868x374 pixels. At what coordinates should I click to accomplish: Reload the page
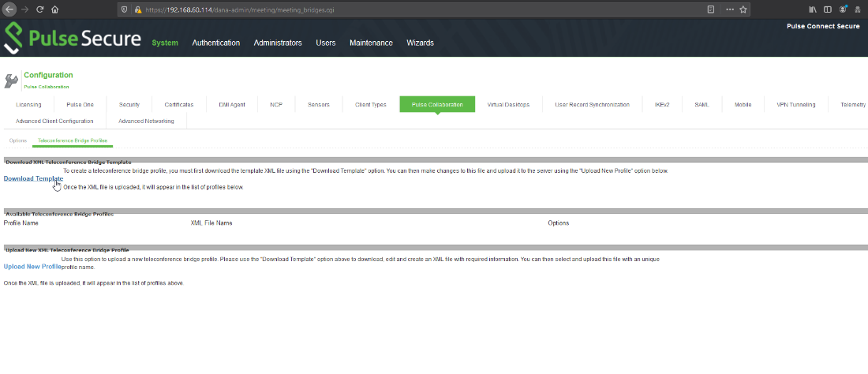(39, 9)
